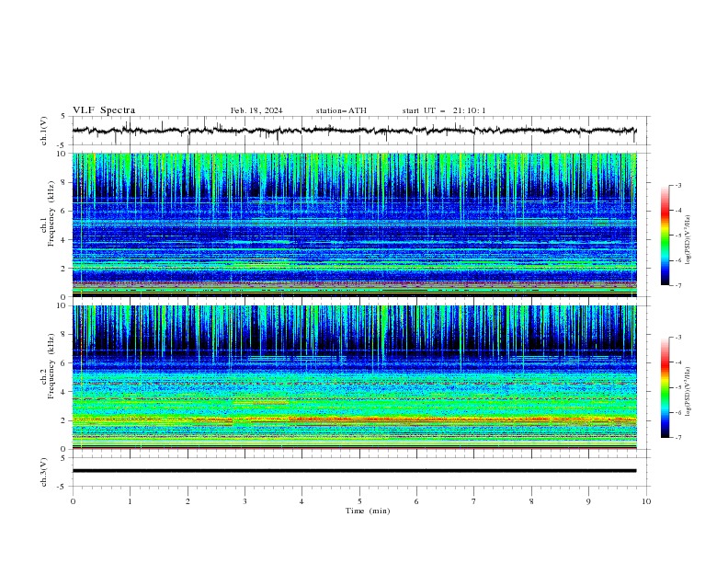
Task: Click the "start UT = 21:10:1" text
Action: [x=444, y=110]
